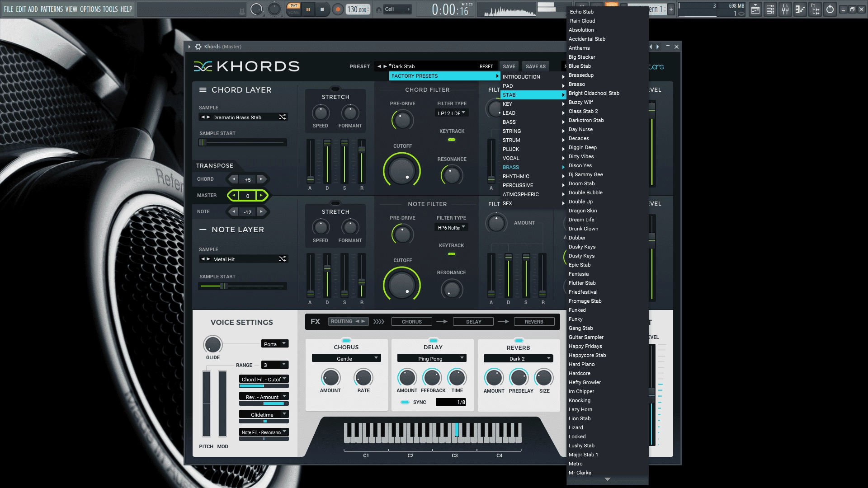868x488 pixels.
Task: Open the FL Studio Patterns menu
Action: click(x=52, y=9)
